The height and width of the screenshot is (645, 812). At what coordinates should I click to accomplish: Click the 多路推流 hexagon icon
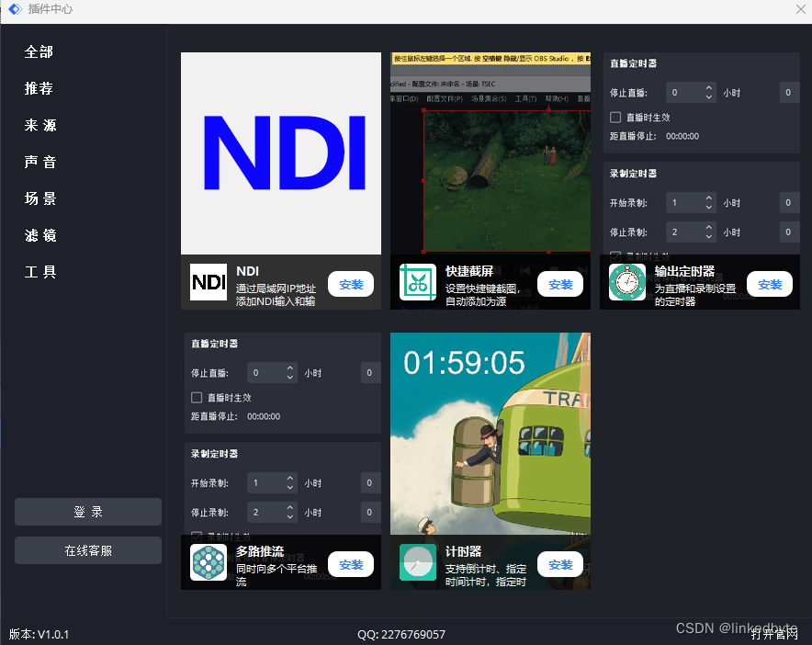tap(209, 562)
